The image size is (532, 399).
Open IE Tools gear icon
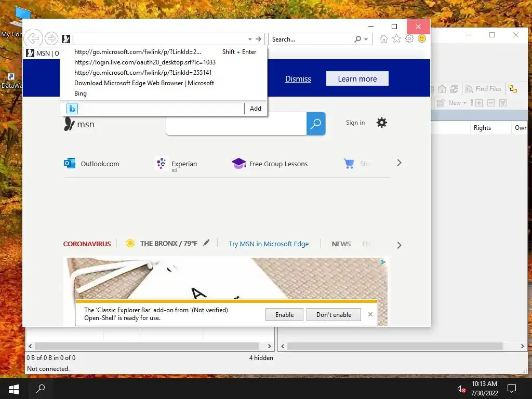(x=409, y=38)
